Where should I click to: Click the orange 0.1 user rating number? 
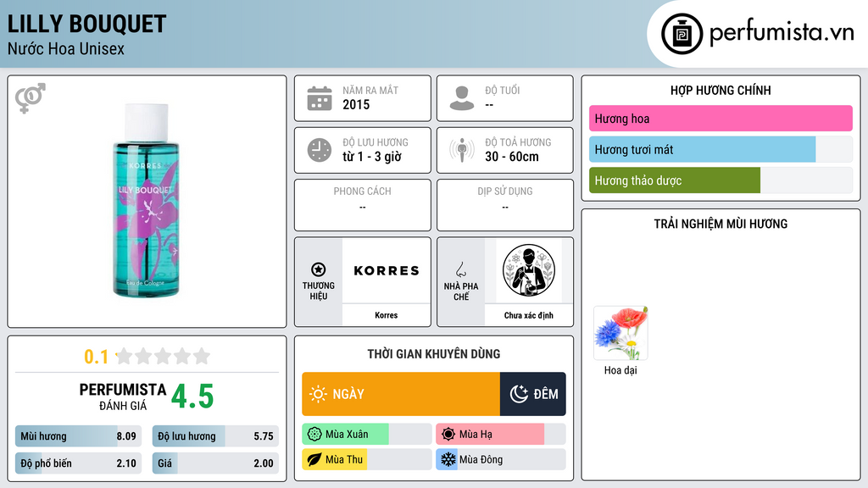[97, 357]
